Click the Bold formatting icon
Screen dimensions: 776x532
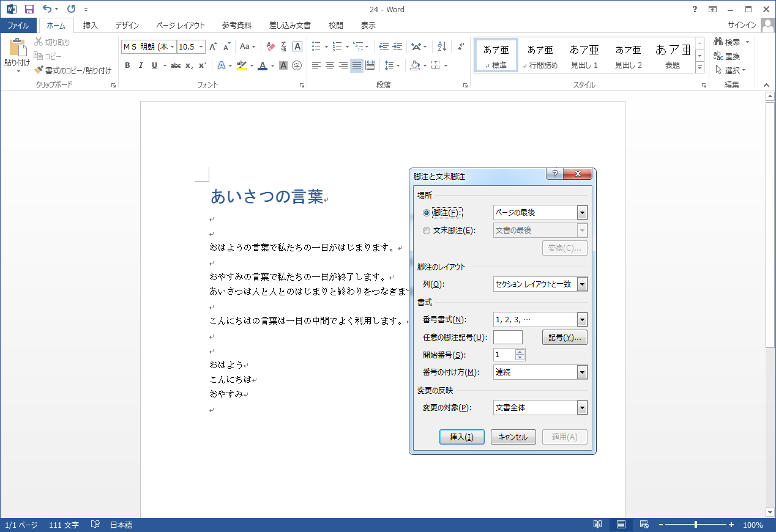(127, 65)
